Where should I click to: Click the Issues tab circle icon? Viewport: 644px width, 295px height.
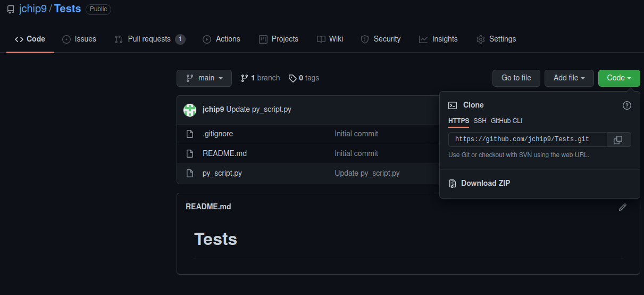(66, 39)
